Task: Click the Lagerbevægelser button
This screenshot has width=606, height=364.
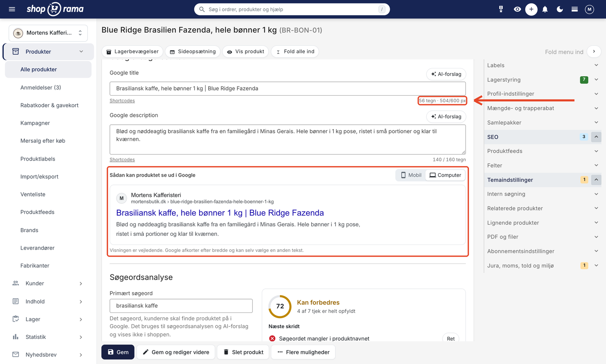Action: point(132,52)
